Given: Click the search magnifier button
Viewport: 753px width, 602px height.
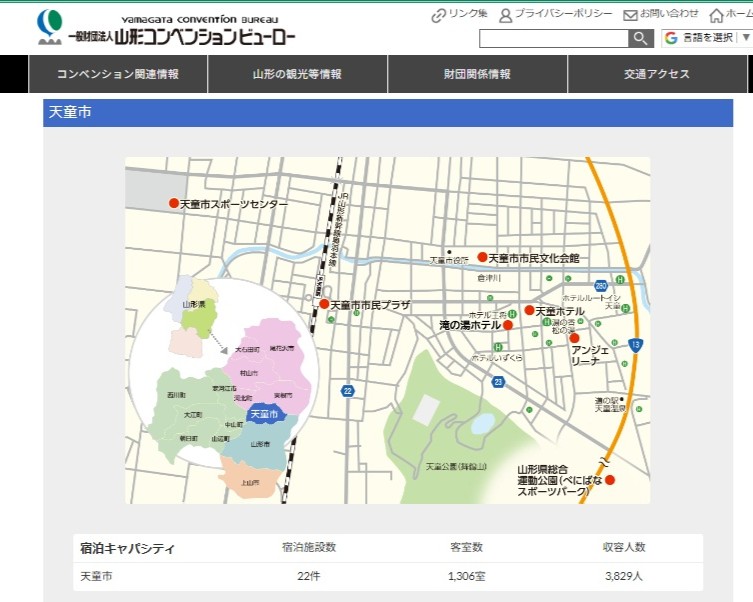Looking at the screenshot, I should (x=641, y=38).
